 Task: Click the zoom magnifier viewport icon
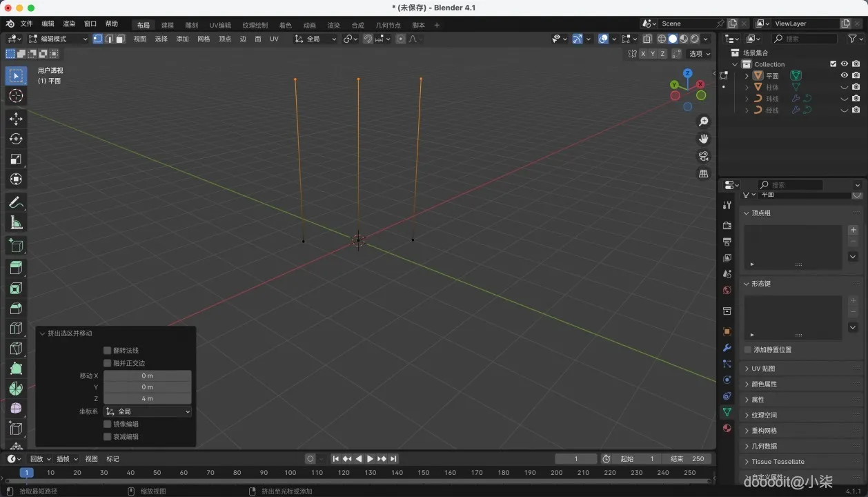tap(703, 121)
